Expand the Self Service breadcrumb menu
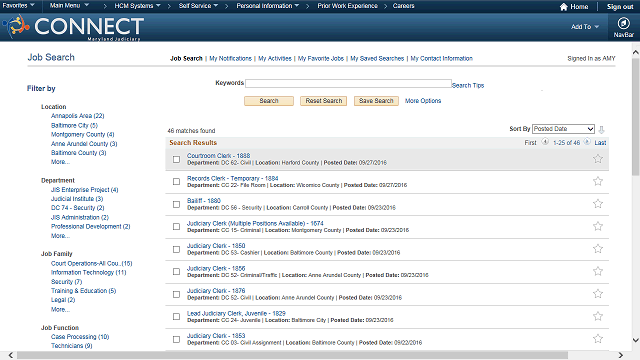Viewport: 640px width, 360px height. 198,6
